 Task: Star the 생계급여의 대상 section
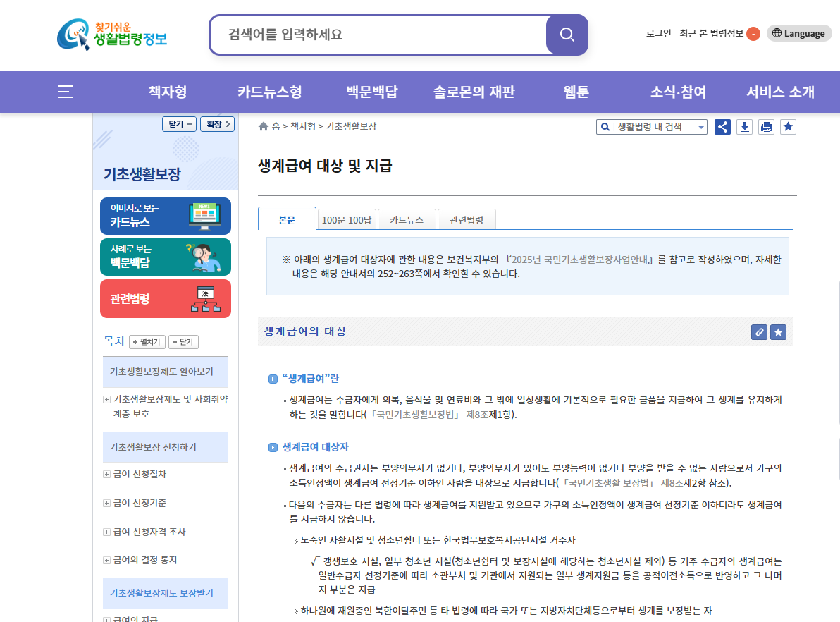point(778,331)
